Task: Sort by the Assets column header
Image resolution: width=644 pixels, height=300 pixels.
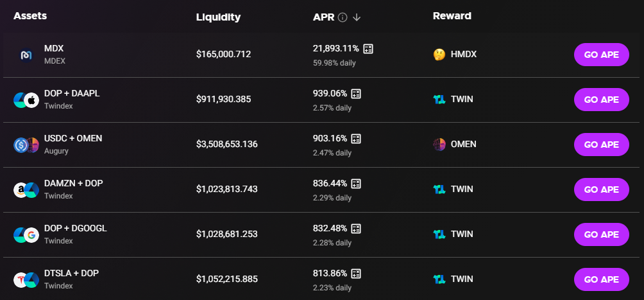Action: pyautogui.click(x=30, y=16)
